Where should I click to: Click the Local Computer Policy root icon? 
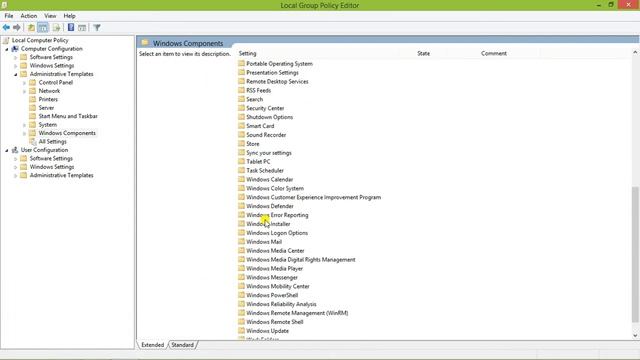(6, 40)
